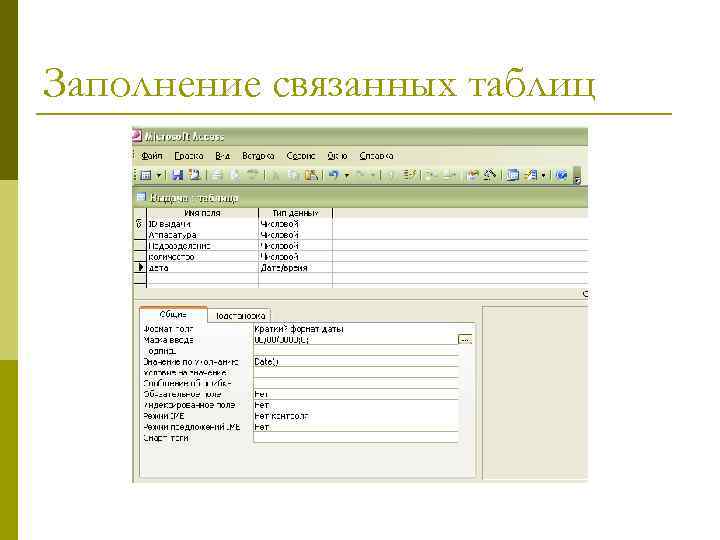Viewport: 720px width, 540px height.
Task: Click the Insert Rows toolbar icon
Action: [430, 175]
